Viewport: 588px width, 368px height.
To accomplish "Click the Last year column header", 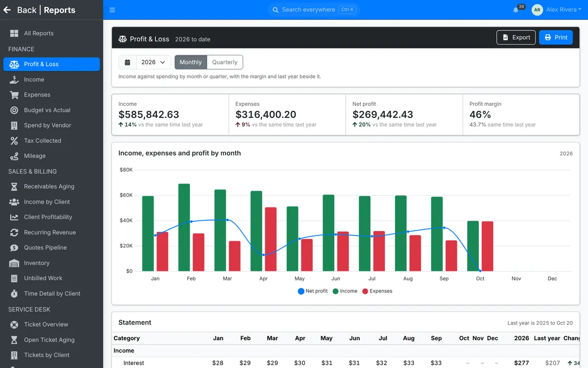I will pos(547,338).
